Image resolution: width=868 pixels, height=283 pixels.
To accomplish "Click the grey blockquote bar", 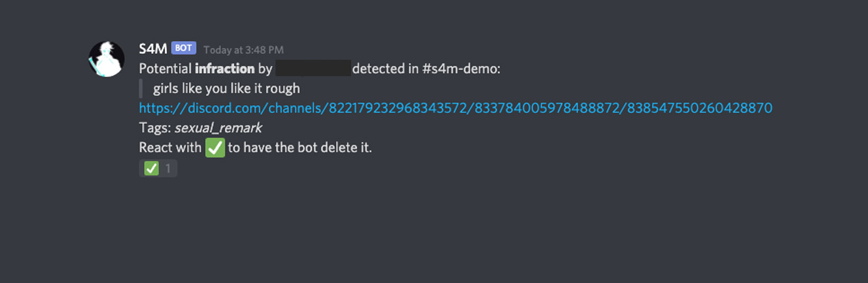I will coord(141,88).
